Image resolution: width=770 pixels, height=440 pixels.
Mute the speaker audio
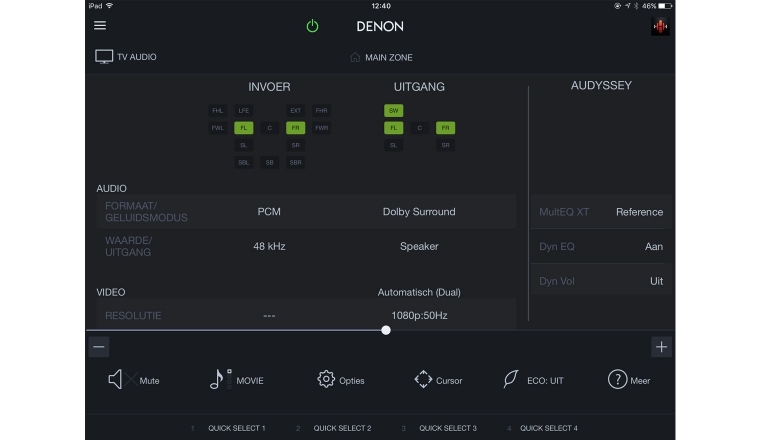point(133,380)
